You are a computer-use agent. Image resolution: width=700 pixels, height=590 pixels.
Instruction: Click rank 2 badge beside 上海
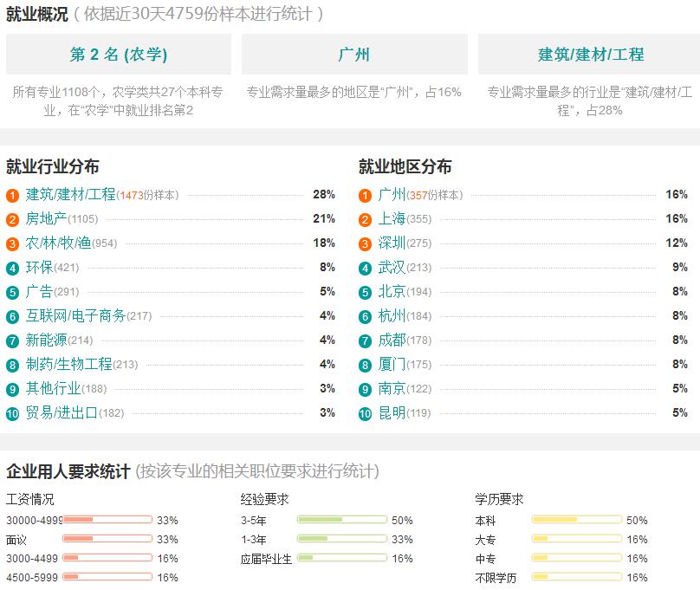click(x=366, y=219)
